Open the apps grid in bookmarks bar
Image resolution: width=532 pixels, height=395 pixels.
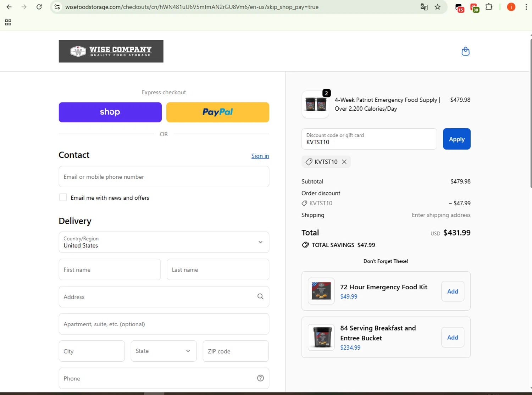click(8, 22)
